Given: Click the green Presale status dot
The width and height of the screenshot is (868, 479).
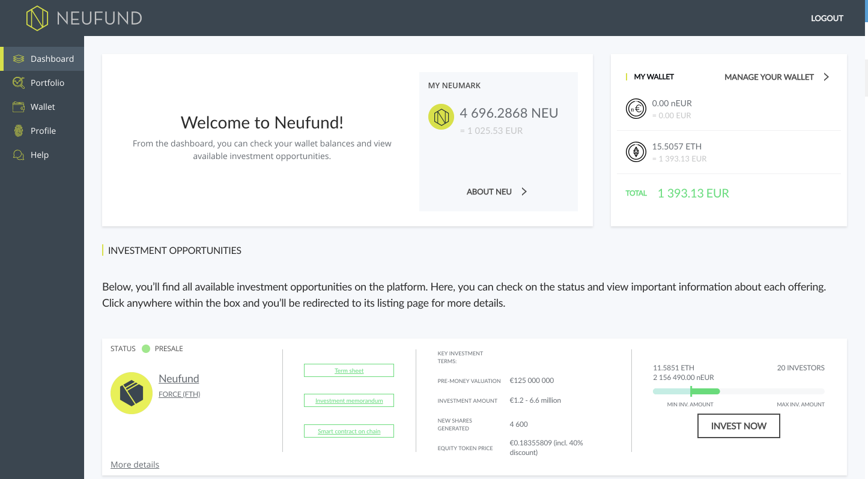Looking at the screenshot, I should 146,349.
